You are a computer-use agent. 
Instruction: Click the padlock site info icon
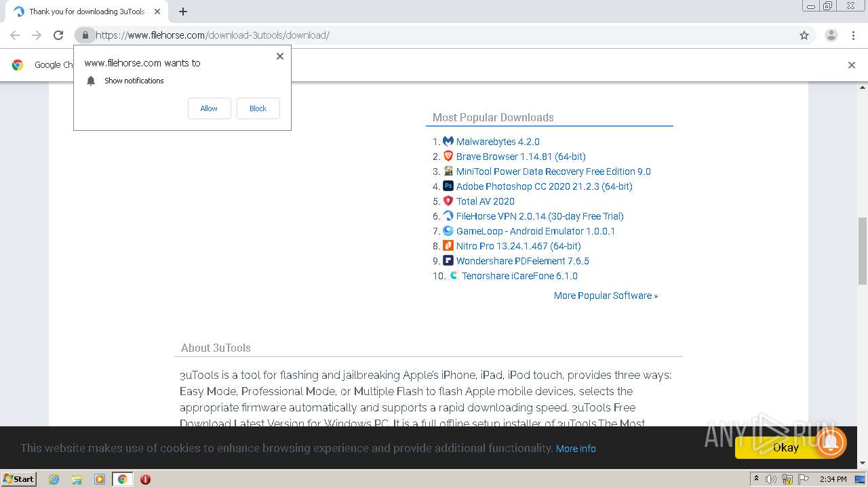[85, 35]
